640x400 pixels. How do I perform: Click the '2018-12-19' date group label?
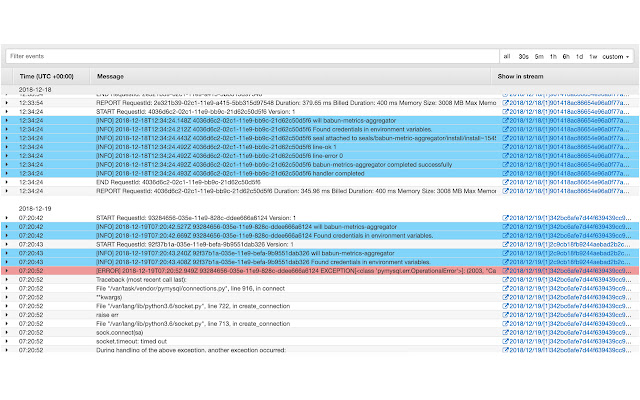(x=35, y=209)
